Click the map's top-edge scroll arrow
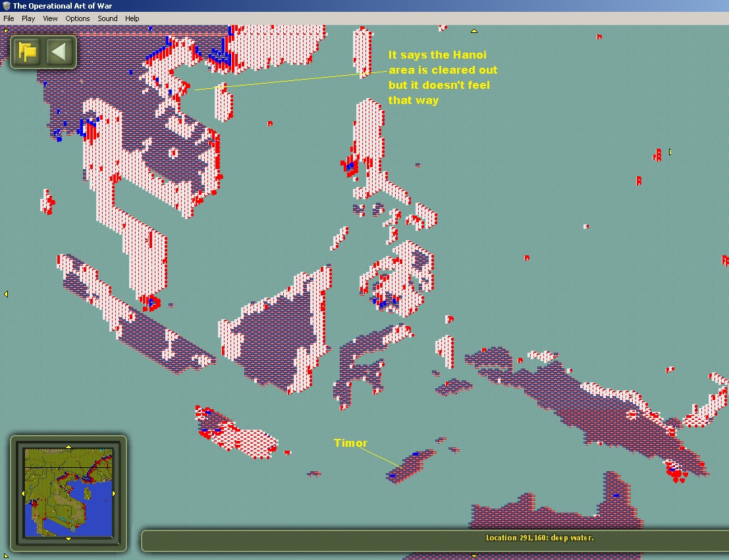The image size is (729, 560). tap(473, 31)
